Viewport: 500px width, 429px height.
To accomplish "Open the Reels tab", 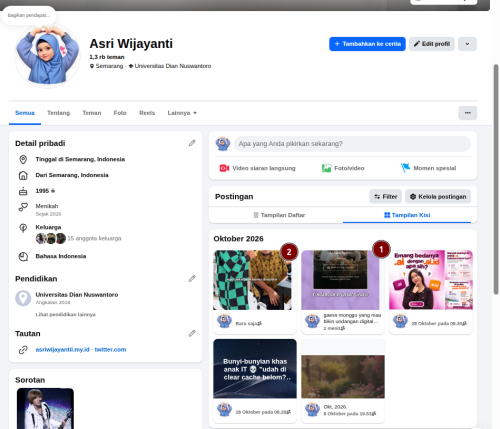I will tap(147, 113).
